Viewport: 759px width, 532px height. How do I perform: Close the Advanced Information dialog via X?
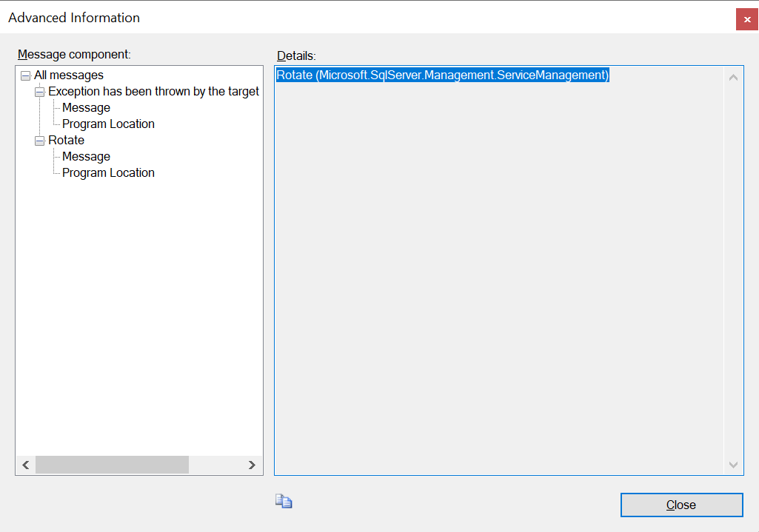(x=747, y=19)
